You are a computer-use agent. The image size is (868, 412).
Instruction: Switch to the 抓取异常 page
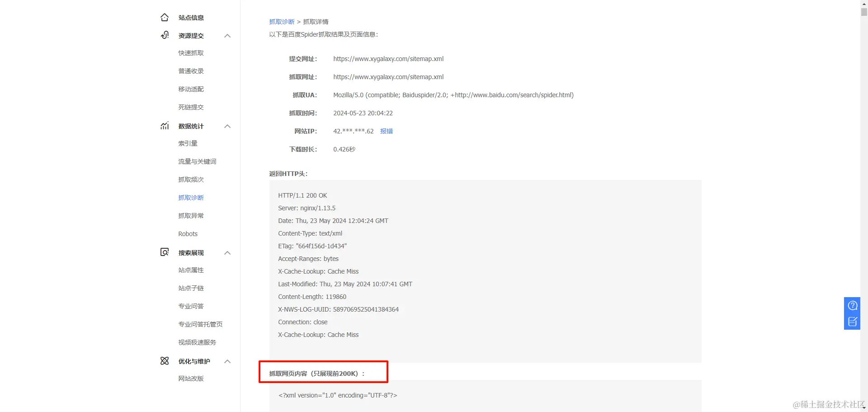(x=191, y=215)
